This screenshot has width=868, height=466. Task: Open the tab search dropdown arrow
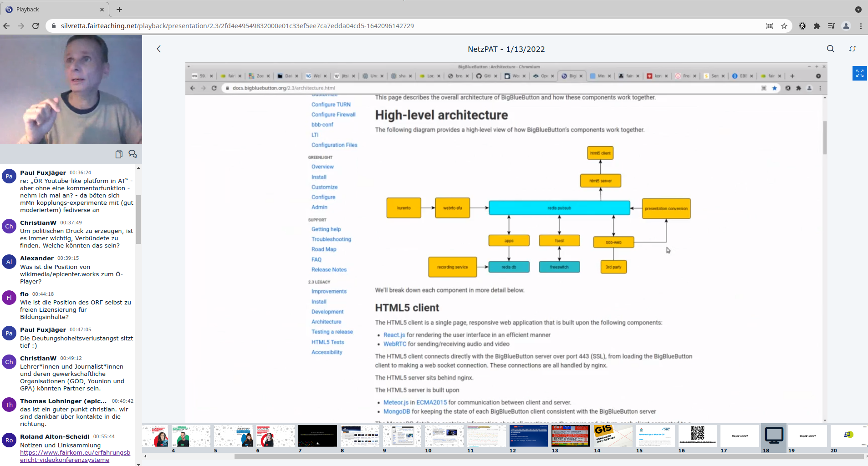[x=858, y=9]
